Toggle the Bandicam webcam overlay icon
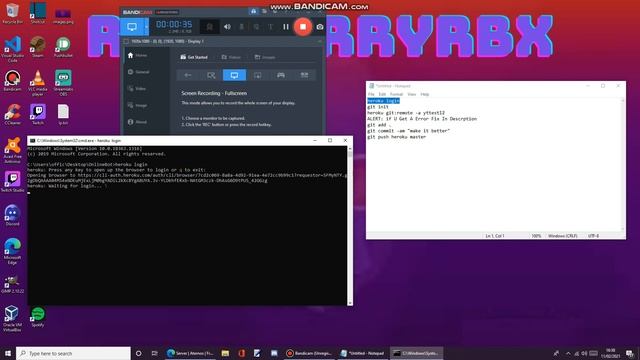Screen dimensions: 640x360 pos(209,27)
